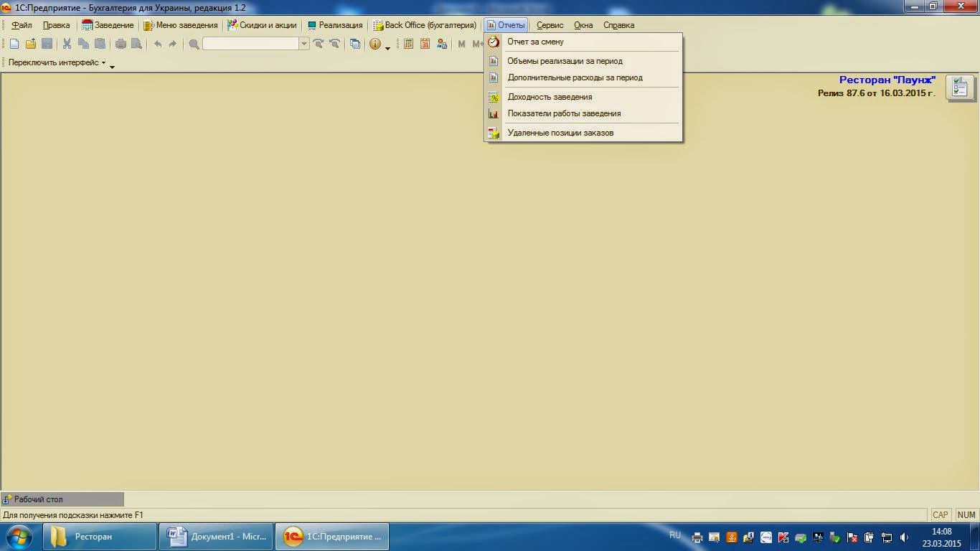
Task: Click the Open file folder icon
Action: pyautogui.click(x=31, y=44)
